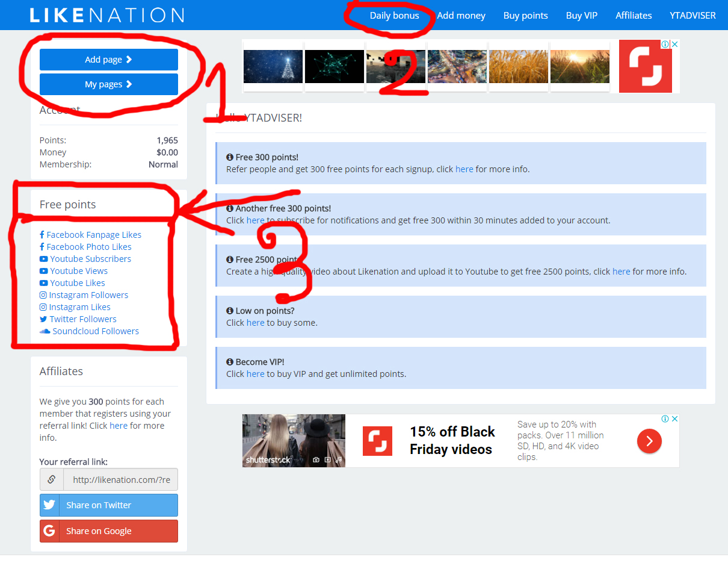Screen dimensions: 728x563
Task: Click the YouTube icon beside Youtube Views
Action: pos(43,271)
